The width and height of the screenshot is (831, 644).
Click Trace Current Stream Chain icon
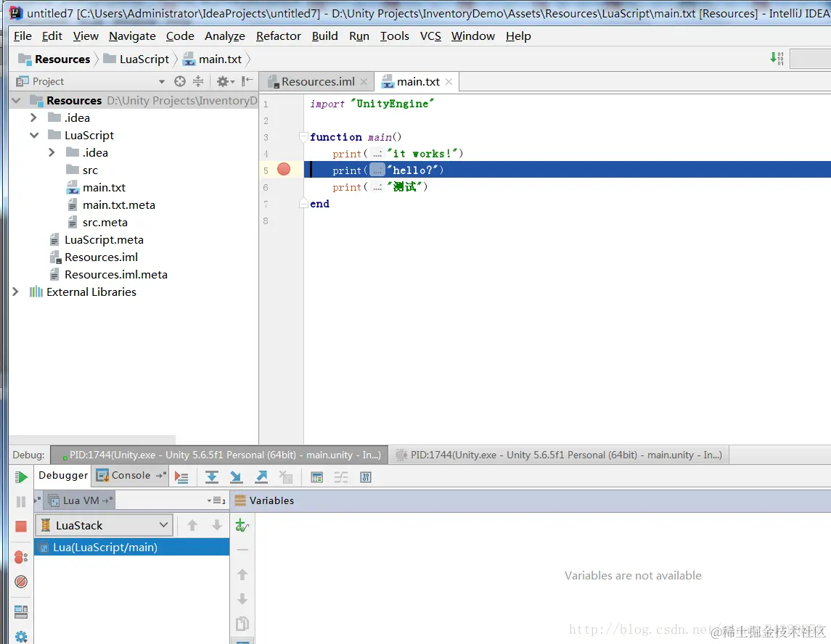pos(341,477)
